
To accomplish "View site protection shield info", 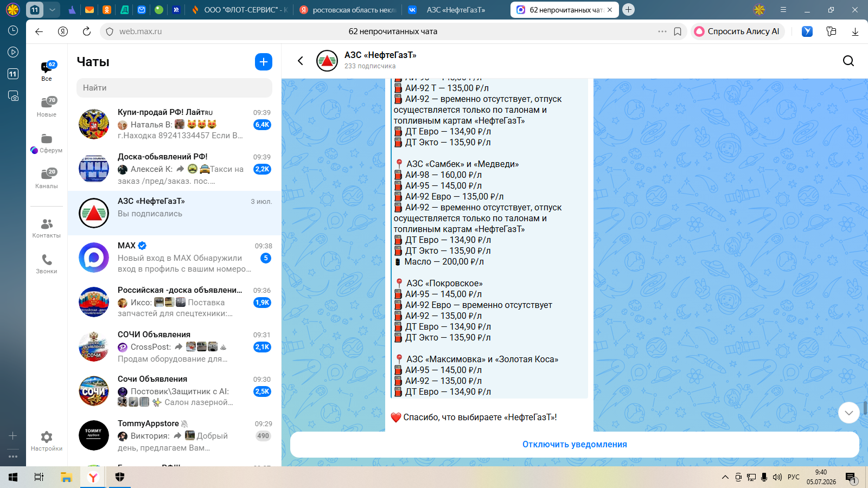I will coord(110,31).
